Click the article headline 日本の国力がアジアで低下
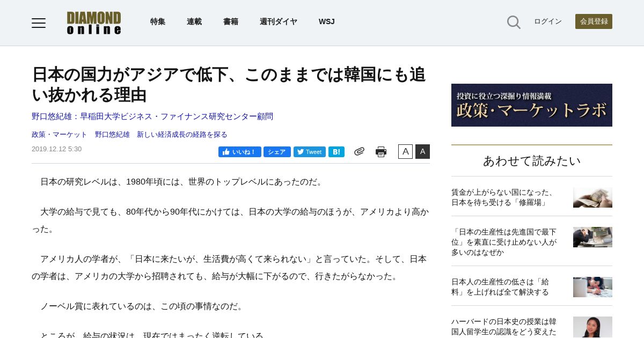Screen dimensions: 644x338 pos(229,85)
